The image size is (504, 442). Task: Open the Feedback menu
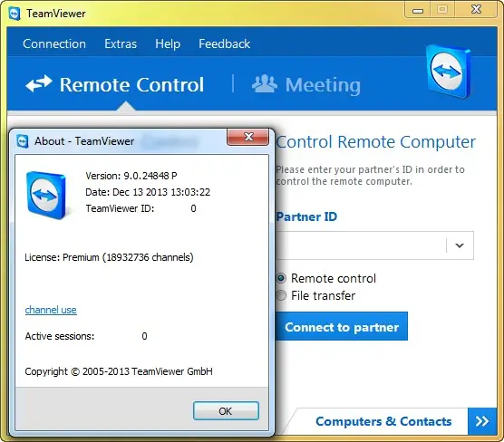[225, 43]
